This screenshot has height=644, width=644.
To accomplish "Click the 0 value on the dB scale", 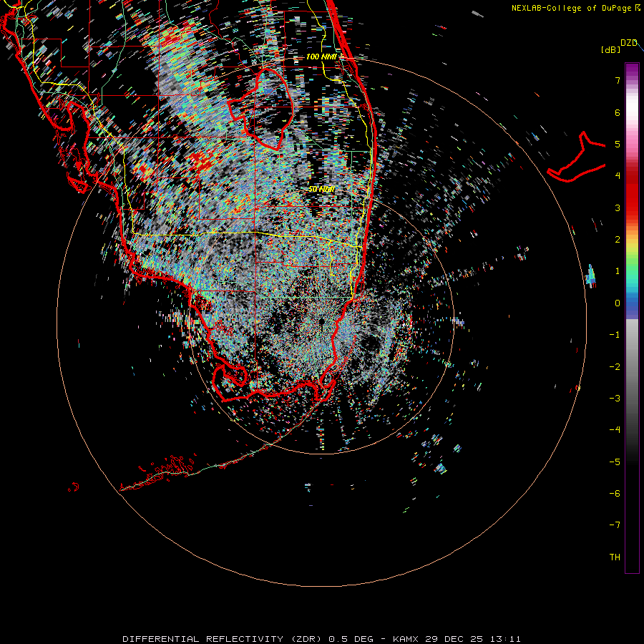I will coord(618,303).
